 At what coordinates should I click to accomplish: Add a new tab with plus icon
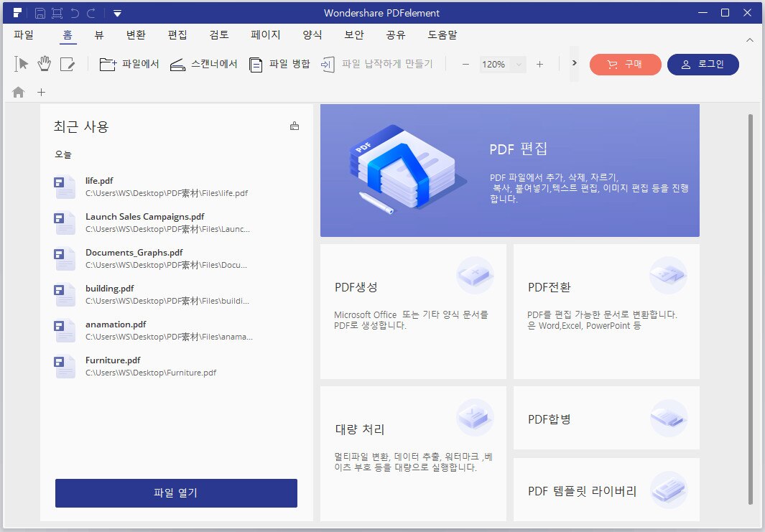pos(42,92)
